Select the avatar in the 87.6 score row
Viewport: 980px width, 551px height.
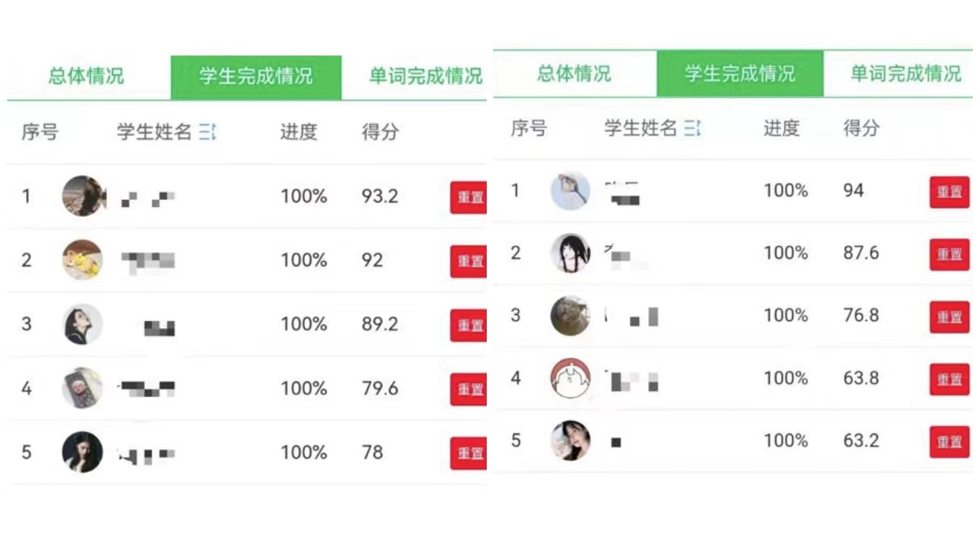point(570,253)
